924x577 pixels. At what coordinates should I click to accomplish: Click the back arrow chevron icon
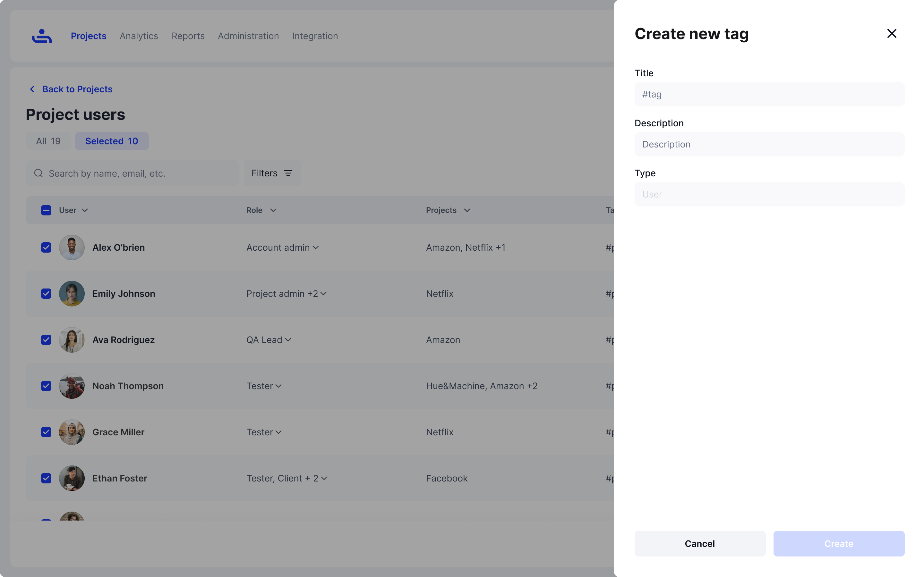(32, 89)
